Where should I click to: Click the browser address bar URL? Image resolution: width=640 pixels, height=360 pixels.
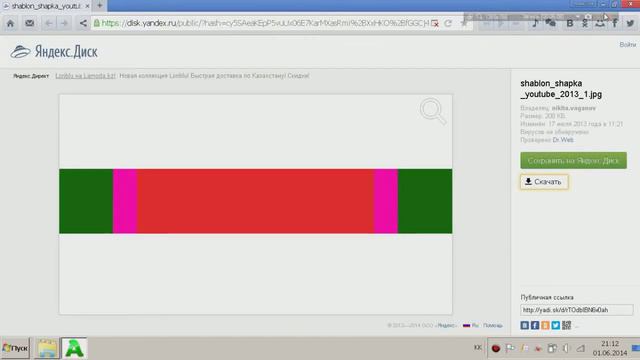pyautogui.click(x=265, y=23)
